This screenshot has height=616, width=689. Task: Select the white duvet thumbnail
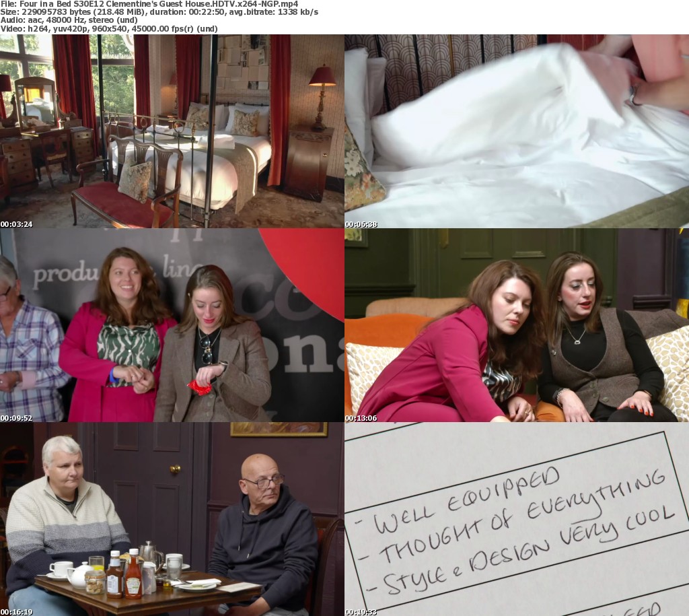517,131
